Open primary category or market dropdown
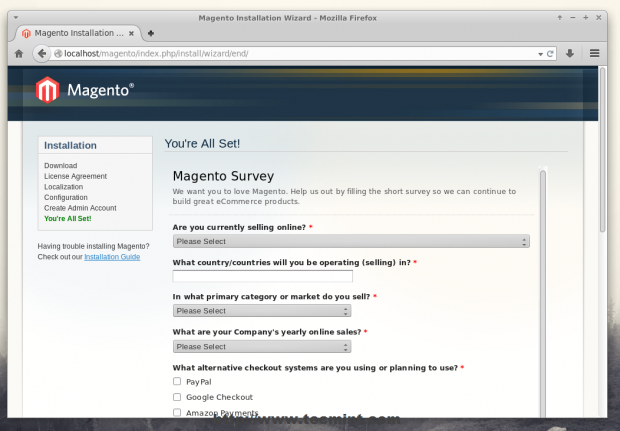620x431 pixels. click(x=262, y=311)
